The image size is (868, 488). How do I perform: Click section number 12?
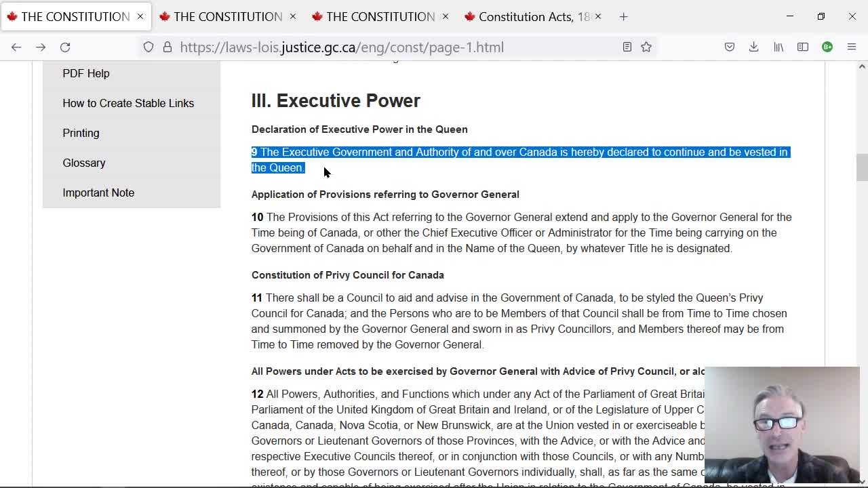click(257, 394)
